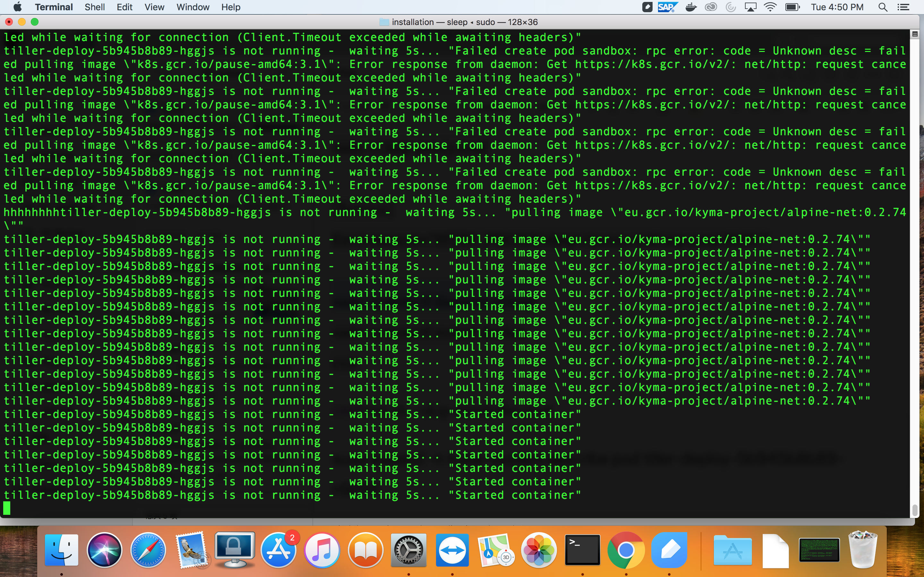Open the Window menu in the menu bar
The image size is (924, 577).
click(x=193, y=7)
